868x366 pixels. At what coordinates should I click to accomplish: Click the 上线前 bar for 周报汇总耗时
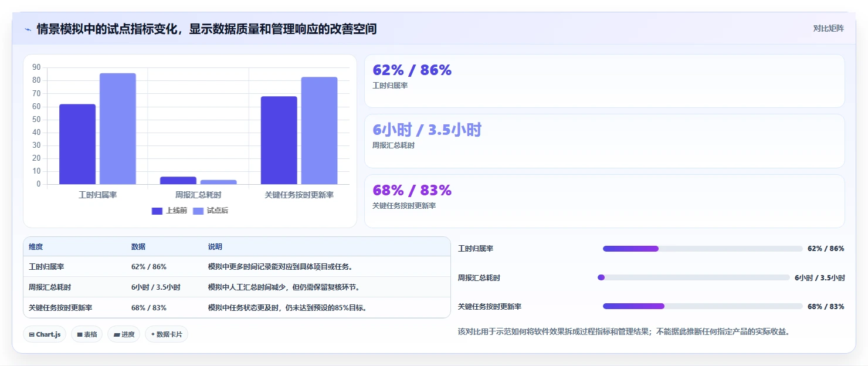[x=178, y=181]
